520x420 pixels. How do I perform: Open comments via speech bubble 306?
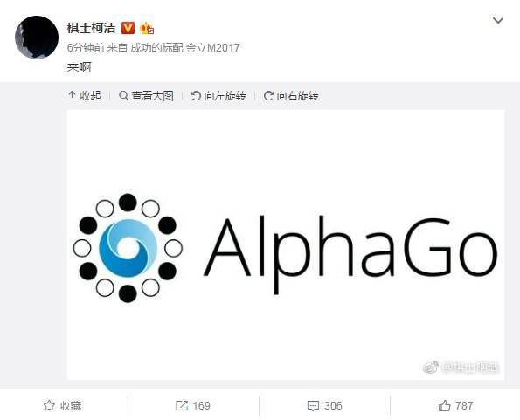313,406
